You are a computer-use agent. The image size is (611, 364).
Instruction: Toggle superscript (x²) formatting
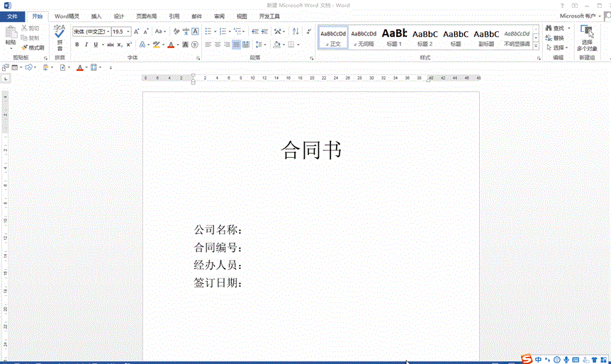tap(129, 45)
